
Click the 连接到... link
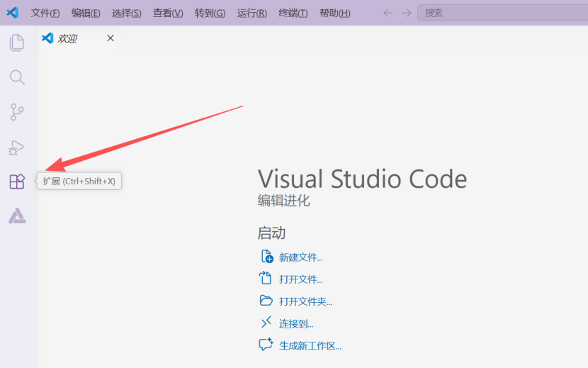(x=296, y=324)
